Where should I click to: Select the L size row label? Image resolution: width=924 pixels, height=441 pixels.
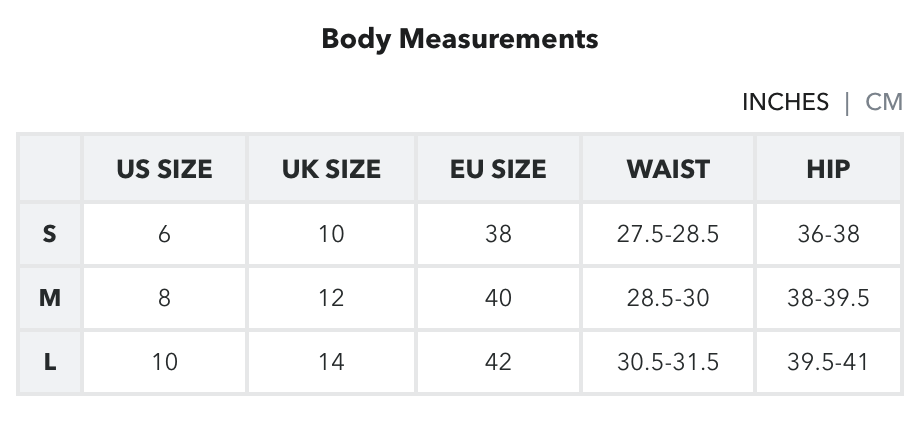[x=49, y=362]
